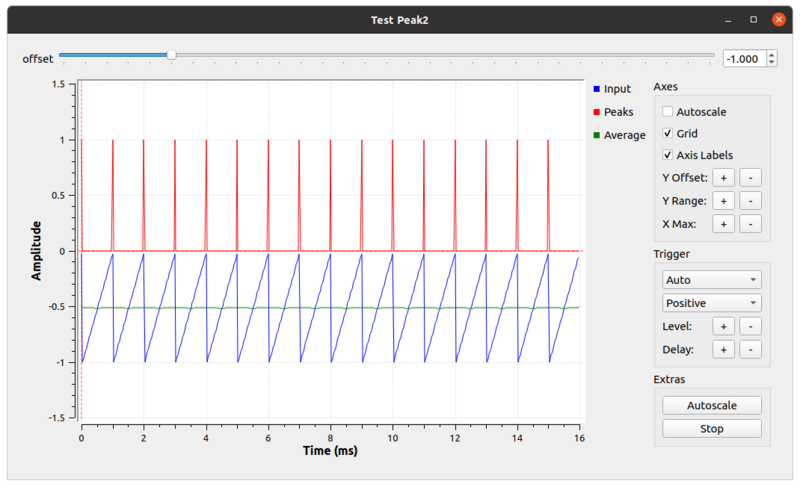Click the offset slider track right portion
Image resolution: width=800 pixels, height=487 pixels.
(x=444, y=55)
